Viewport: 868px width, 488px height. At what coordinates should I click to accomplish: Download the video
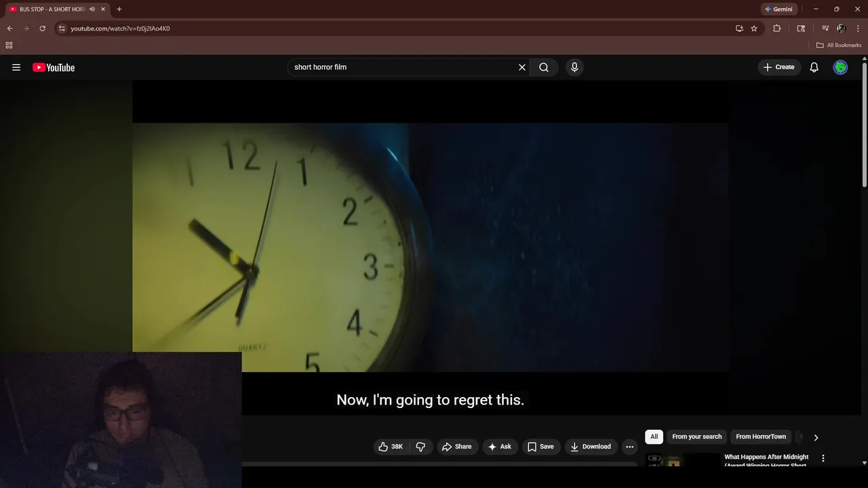pos(591,447)
